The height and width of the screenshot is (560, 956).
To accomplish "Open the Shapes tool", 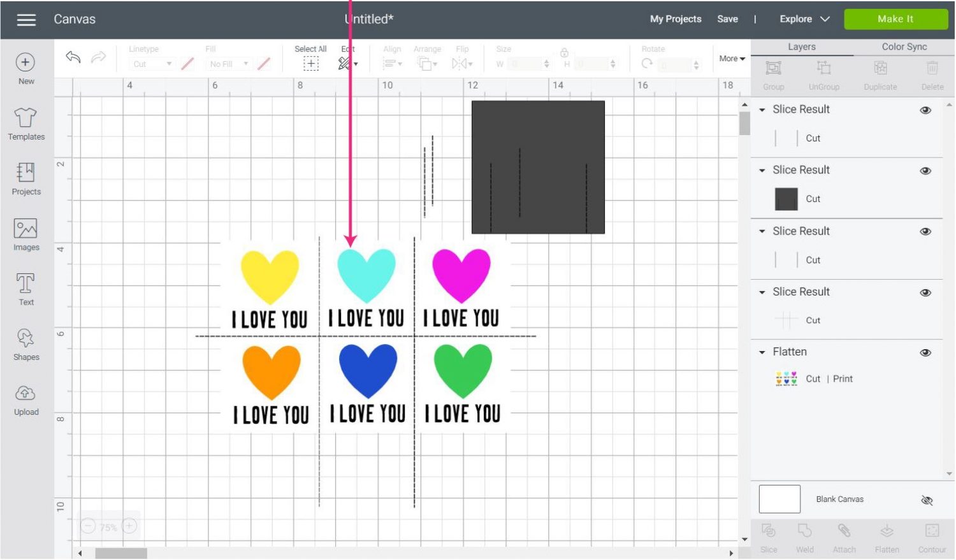I will tap(25, 338).
